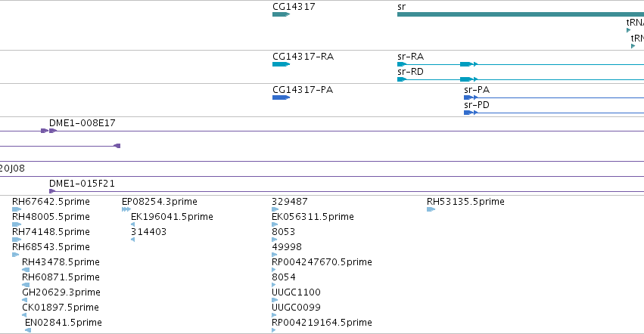Click the RH48005.5prime EST label

[x=51, y=217]
